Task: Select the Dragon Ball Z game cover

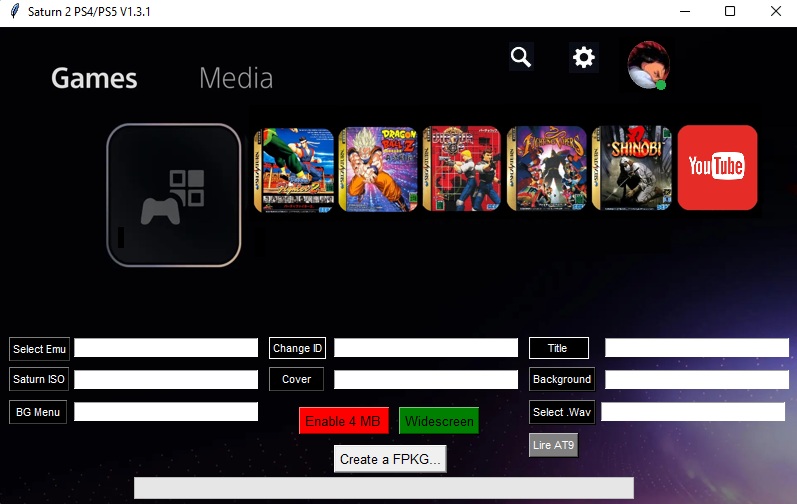Action: coord(378,169)
